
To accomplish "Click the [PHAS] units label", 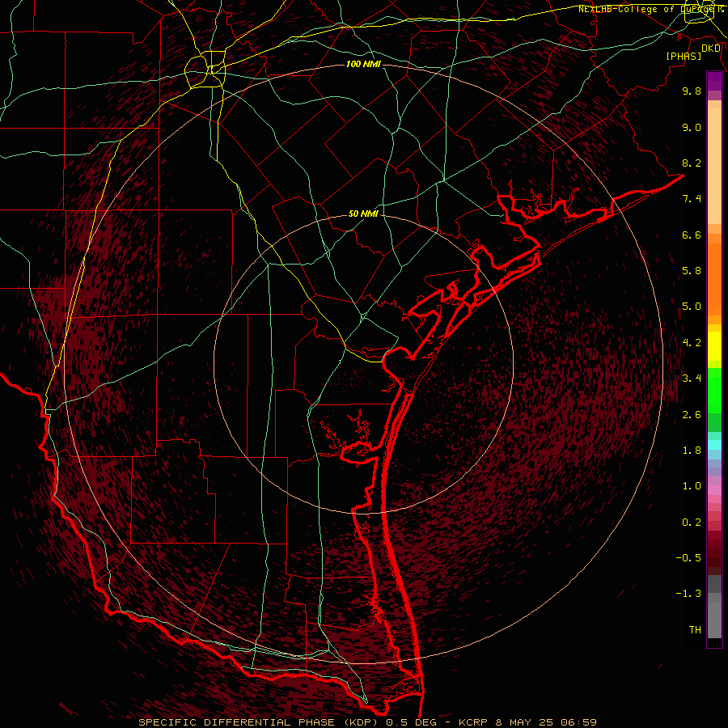I will (684, 56).
